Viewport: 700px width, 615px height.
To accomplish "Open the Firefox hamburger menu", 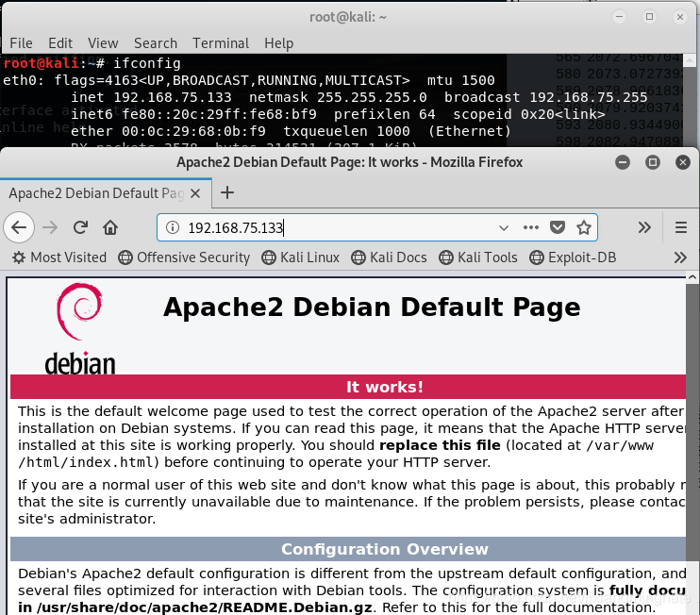I will click(681, 227).
